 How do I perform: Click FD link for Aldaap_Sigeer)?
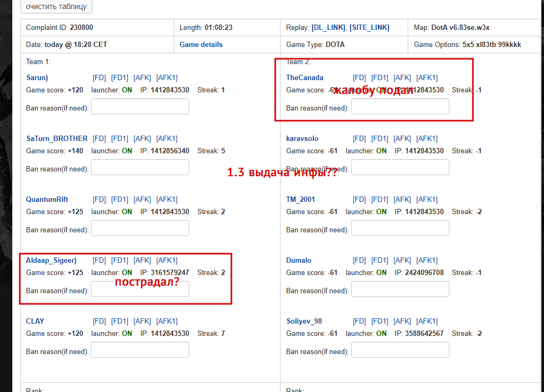pos(99,260)
